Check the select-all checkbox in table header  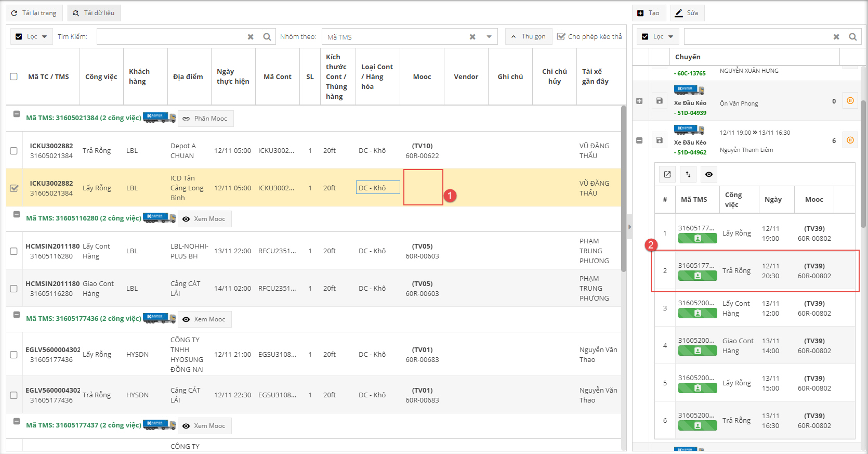14,76
